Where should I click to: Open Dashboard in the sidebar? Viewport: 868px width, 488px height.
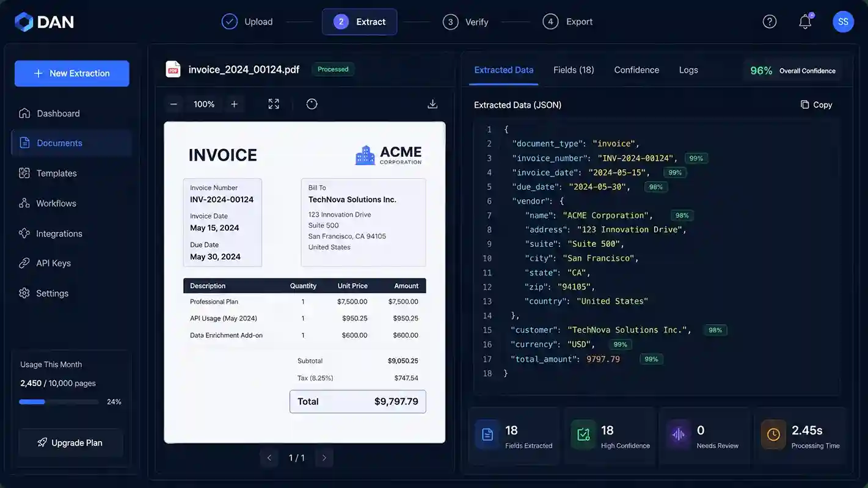coord(71,114)
